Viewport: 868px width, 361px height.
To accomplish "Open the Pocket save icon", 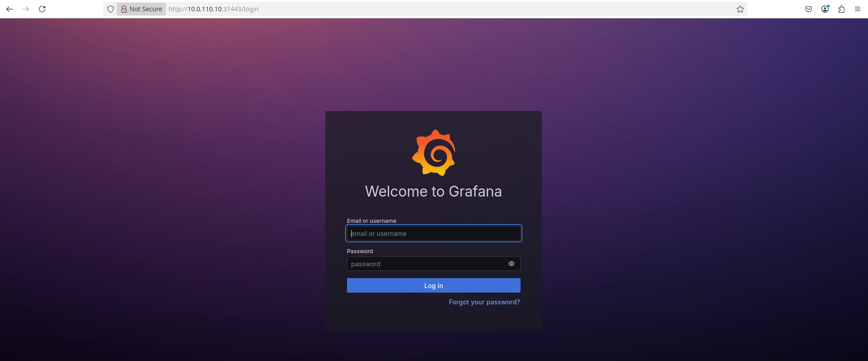I will pos(809,9).
